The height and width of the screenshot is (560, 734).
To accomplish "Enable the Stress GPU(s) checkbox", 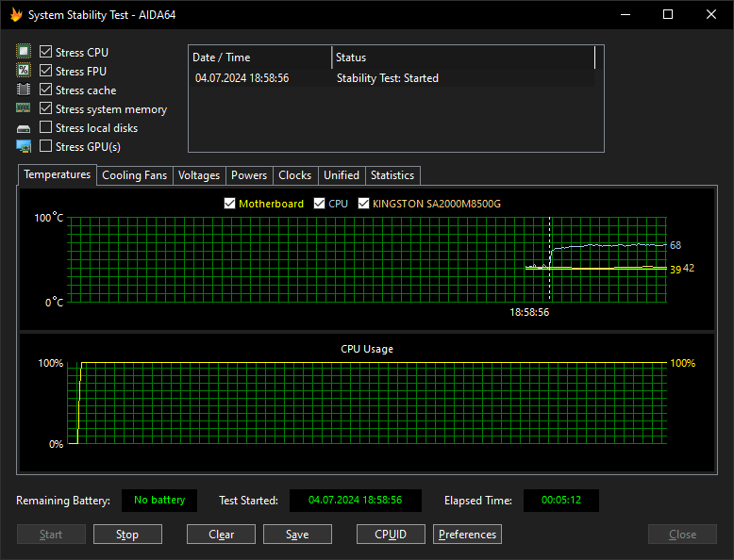I will [45, 146].
